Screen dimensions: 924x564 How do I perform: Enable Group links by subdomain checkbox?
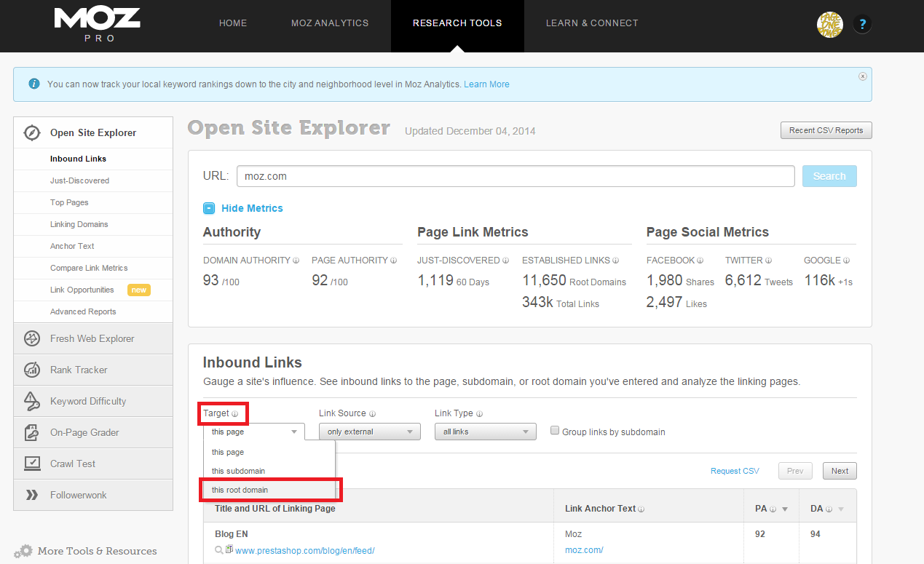coord(556,431)
